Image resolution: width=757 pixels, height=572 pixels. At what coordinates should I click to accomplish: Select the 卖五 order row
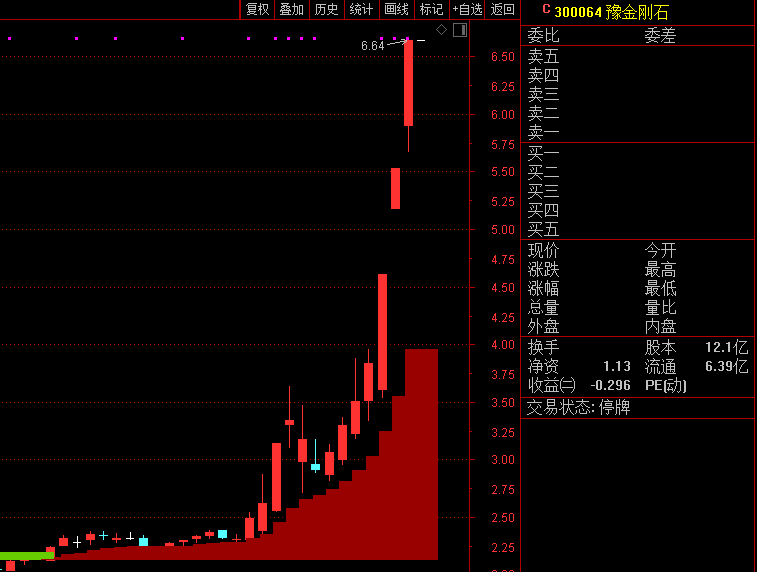[637, 56]
